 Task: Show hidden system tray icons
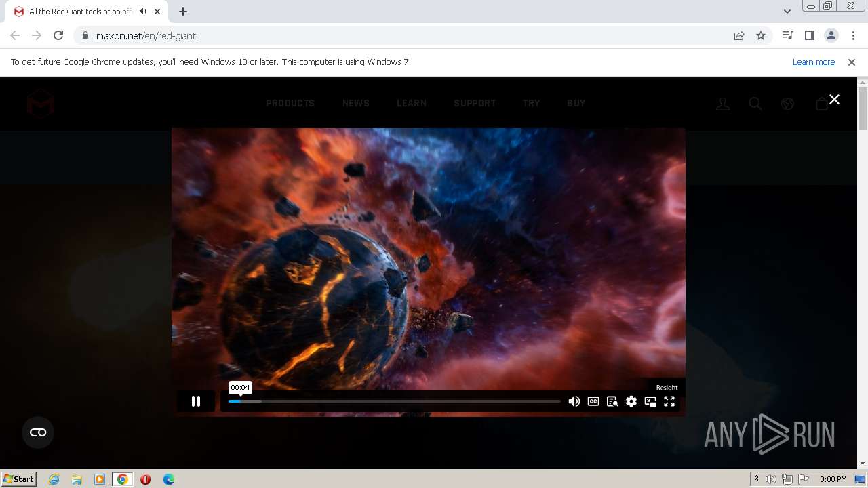[x=756, y=479]
